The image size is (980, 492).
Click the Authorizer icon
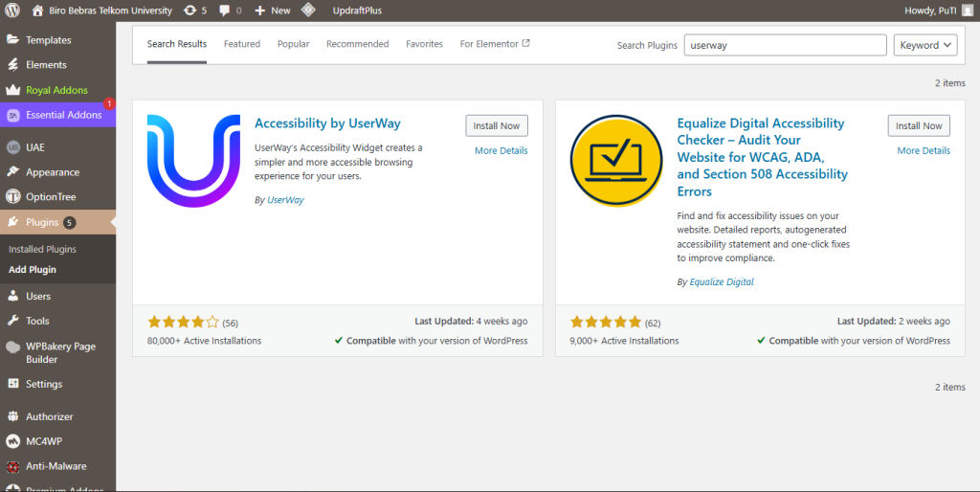13,416
